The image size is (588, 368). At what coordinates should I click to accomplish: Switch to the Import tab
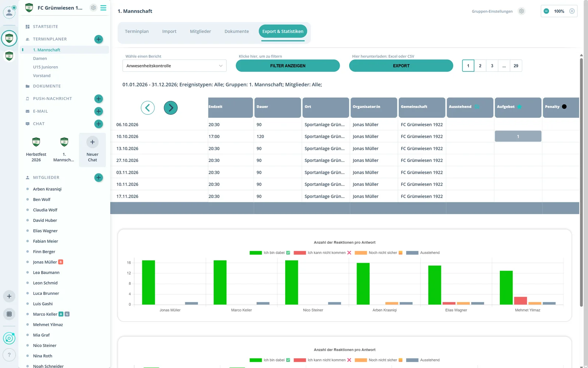click(169, 32)
